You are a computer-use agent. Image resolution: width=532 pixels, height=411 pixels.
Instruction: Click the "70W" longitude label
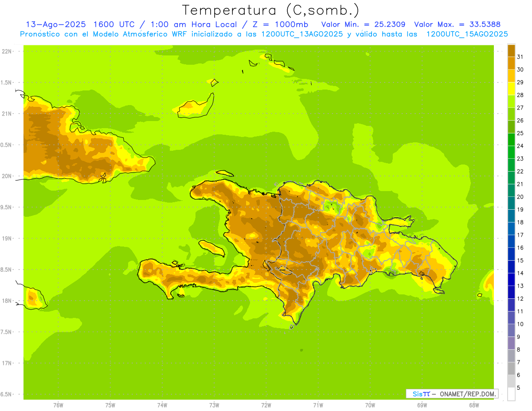click(x=370, y=405)
